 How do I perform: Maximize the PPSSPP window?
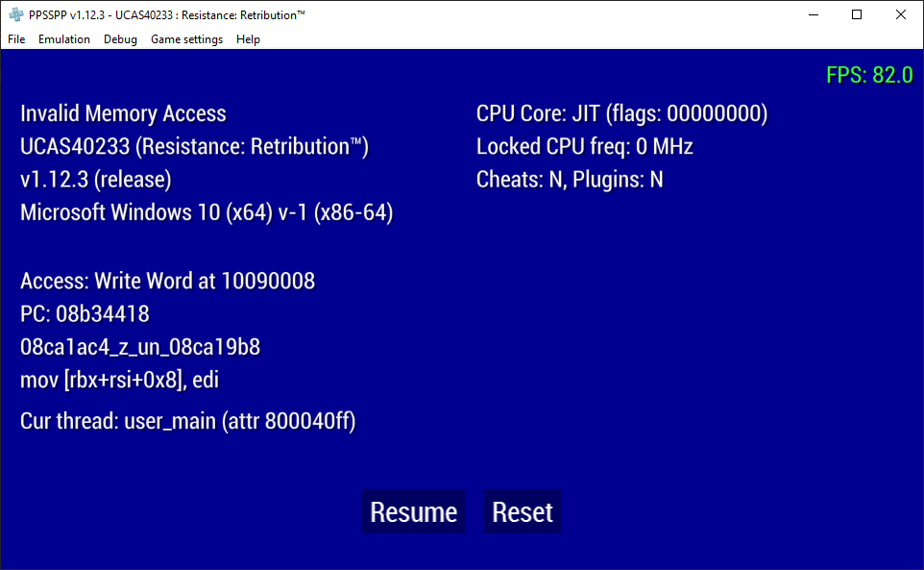point(857,14)
